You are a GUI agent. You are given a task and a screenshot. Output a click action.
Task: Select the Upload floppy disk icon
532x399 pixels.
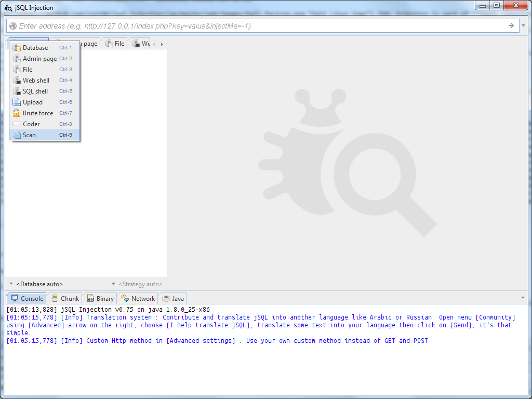[17, 102]
